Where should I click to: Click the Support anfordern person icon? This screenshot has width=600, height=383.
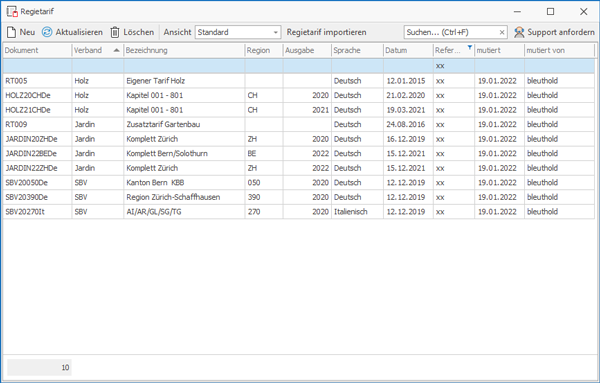click(x=519, y=32)
